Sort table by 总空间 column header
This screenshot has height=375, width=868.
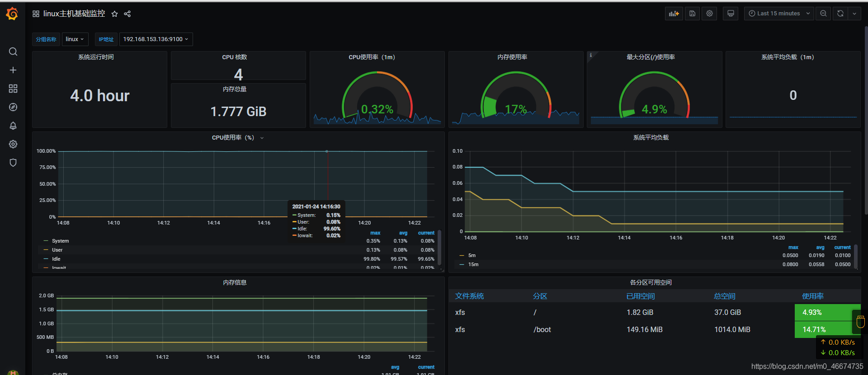point(725,296)
